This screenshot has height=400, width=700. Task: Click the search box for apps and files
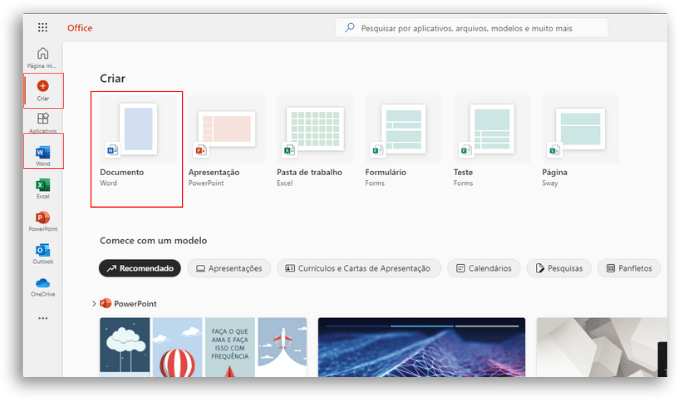(471, 28)
